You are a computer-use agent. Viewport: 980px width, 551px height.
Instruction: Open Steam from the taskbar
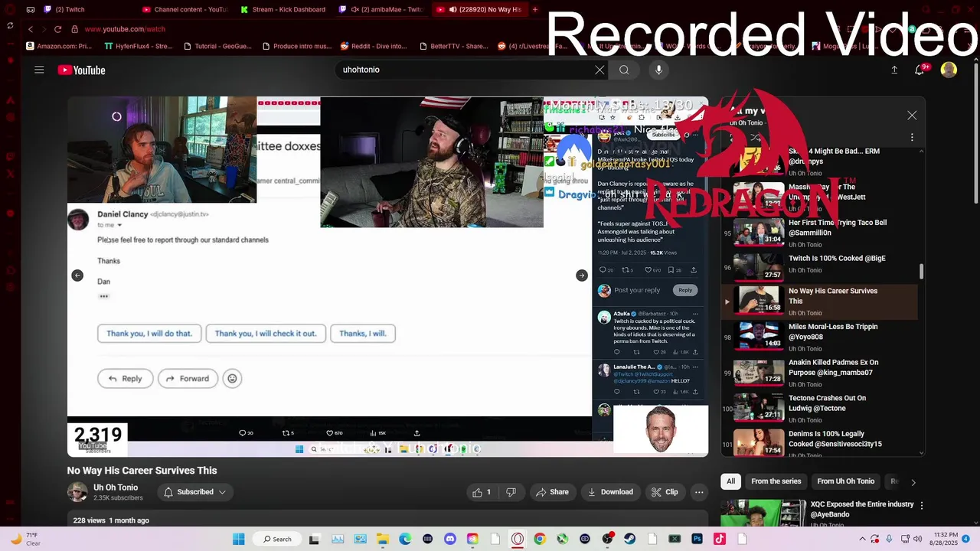tap(629, 539)
